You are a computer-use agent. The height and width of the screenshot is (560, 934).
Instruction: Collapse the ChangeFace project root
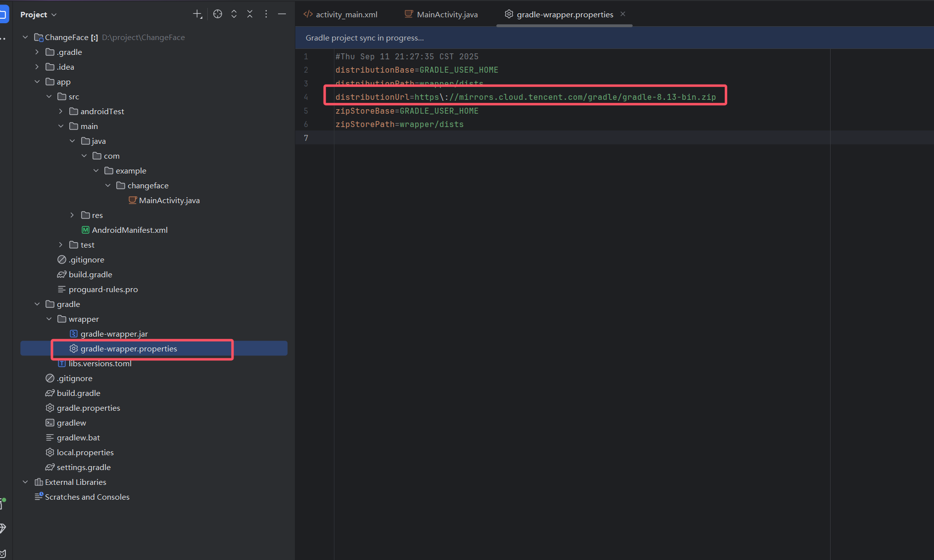(25, 37)
